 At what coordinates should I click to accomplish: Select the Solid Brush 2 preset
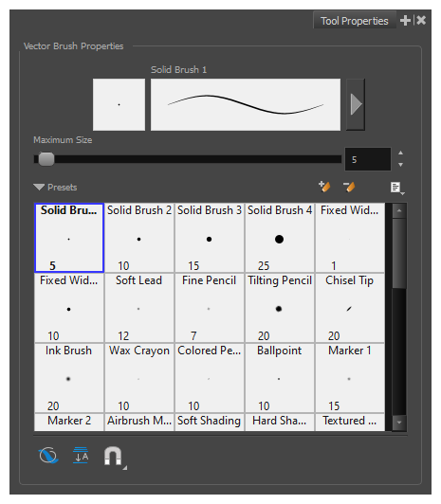click(139, 238)
